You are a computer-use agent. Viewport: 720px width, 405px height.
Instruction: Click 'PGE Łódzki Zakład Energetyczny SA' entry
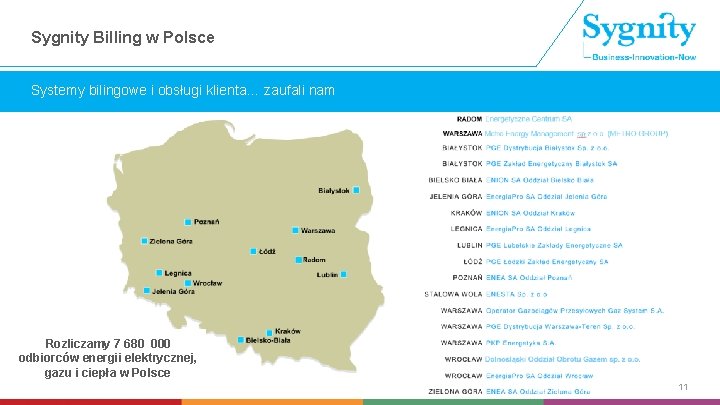[547, 262]
